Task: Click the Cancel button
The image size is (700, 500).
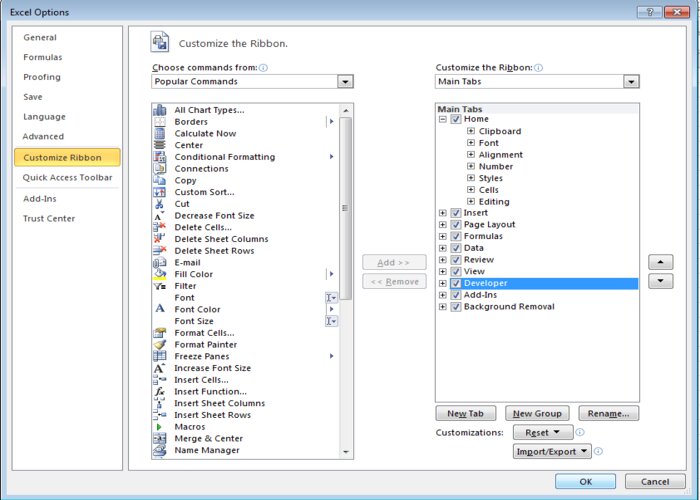Action: click(655, 481)
